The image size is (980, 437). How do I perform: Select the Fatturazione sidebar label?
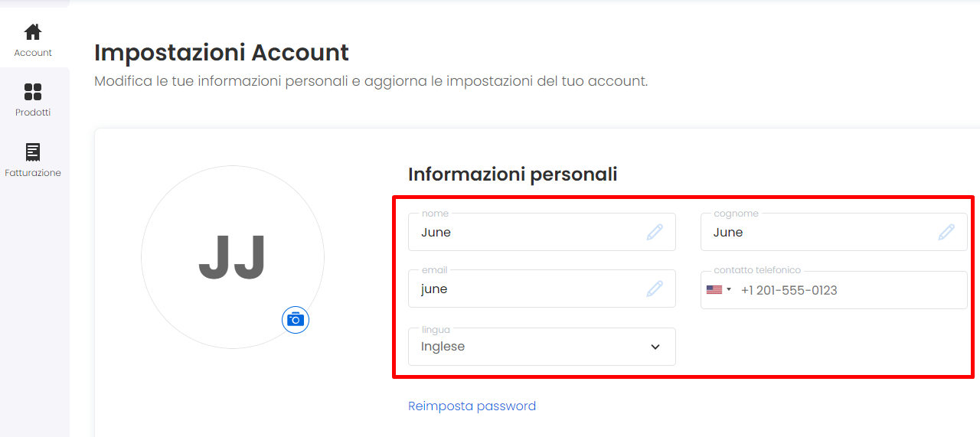click(33, 173)
